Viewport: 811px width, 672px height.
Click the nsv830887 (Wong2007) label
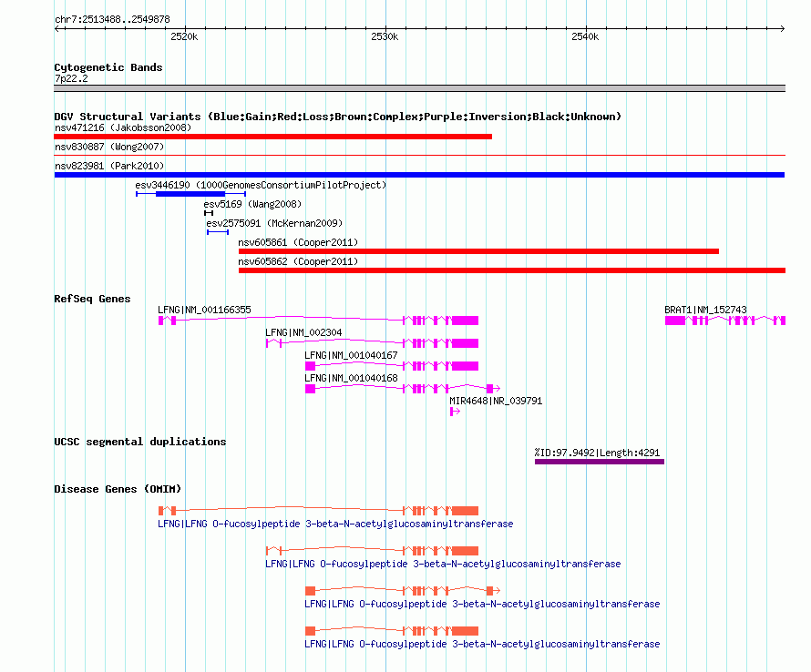pyautogui.click(x=109, y=147)
